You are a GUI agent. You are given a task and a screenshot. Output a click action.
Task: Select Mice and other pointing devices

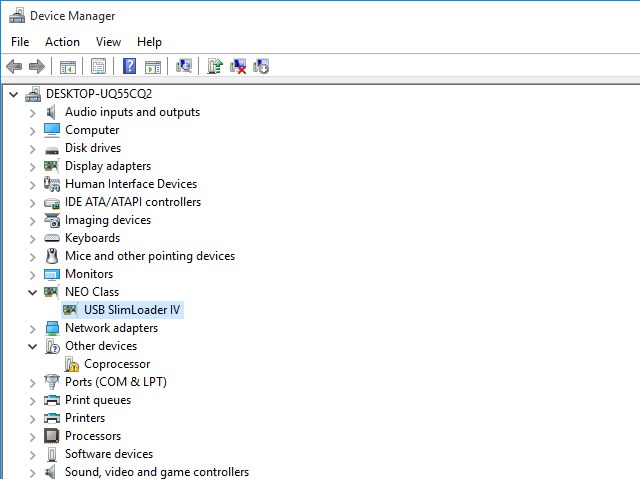click(150, 256)
